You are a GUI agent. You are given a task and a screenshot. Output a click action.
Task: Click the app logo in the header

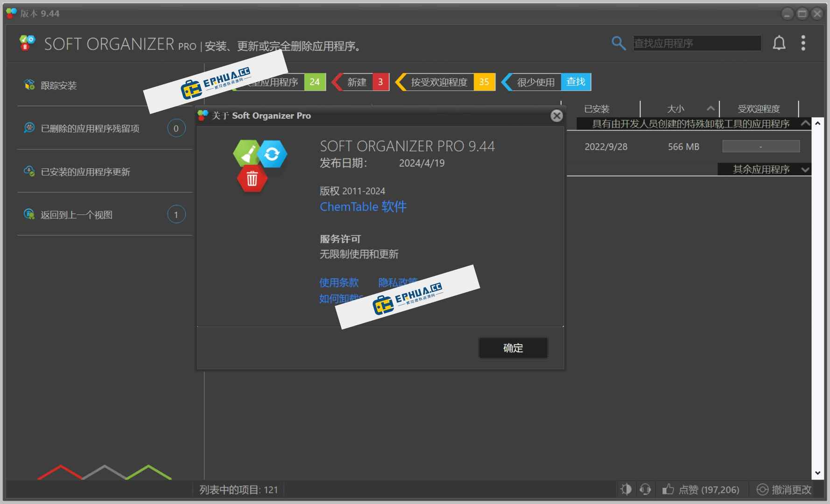click(27, 43)
